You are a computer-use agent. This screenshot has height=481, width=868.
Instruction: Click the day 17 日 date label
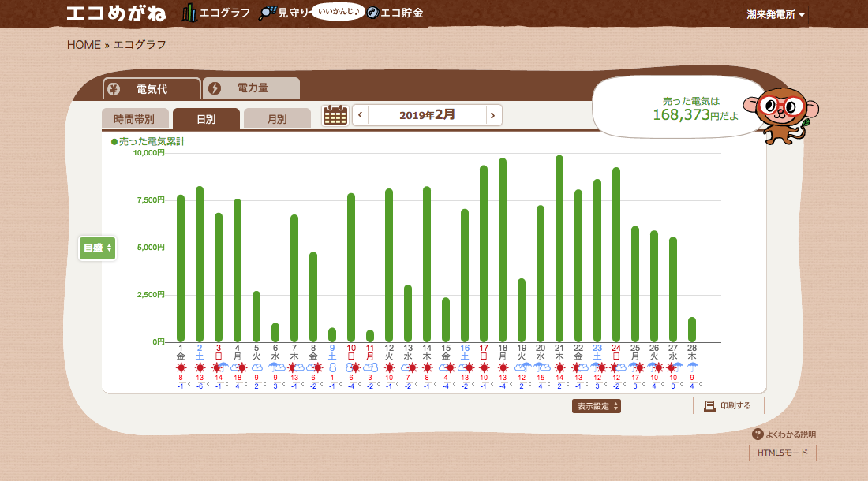[x=484, y=352]
